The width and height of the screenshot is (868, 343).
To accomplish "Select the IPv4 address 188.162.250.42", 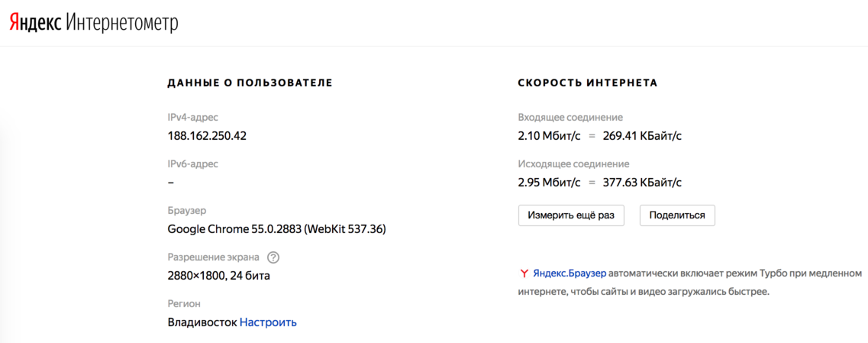I will [207, 136].
